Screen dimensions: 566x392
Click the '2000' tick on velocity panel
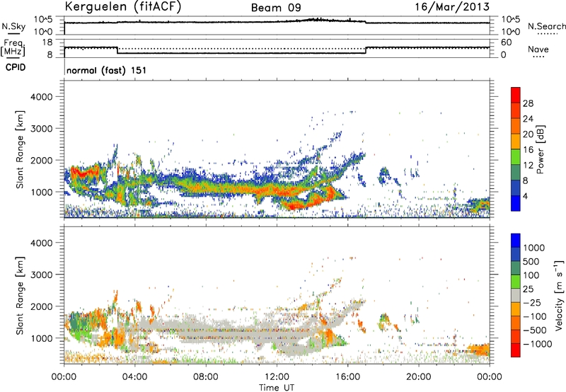pyautogui.click(x=42, y=306)
